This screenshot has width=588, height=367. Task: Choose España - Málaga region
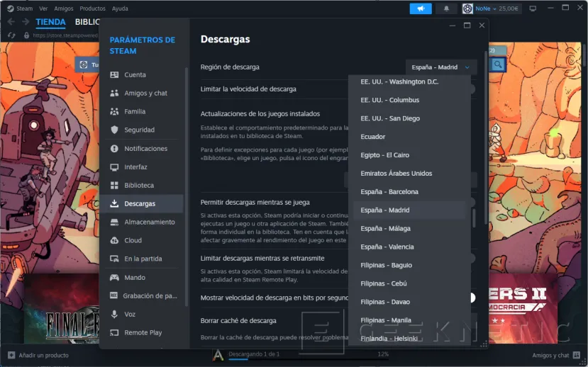409,228
